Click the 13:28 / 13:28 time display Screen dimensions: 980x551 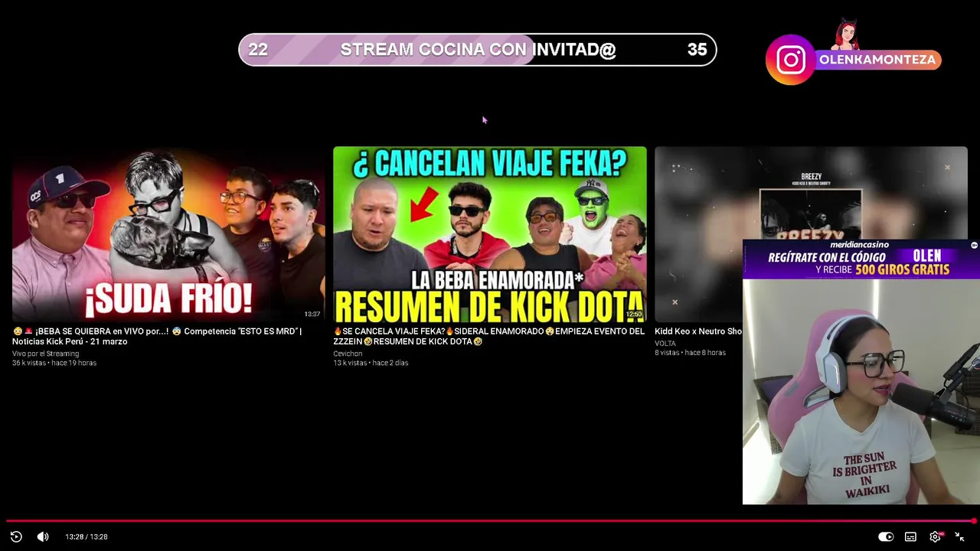(x=87, y=536)
